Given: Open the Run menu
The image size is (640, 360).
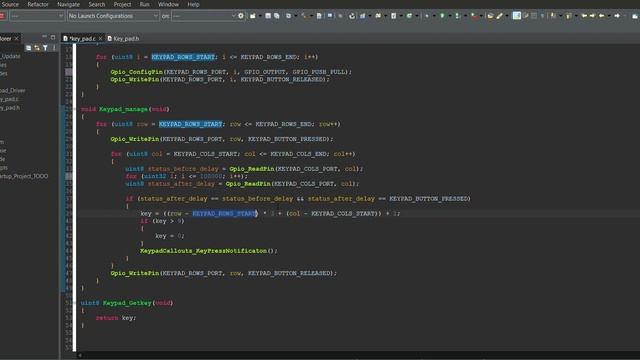Looking at the screenshot, I should (x=144, y=4).
